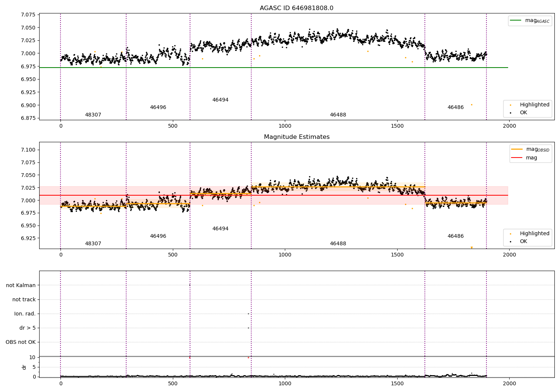Click the 'dr > 5' row label
This screenshot has width=560, height=392.
[x=28, y=328]
